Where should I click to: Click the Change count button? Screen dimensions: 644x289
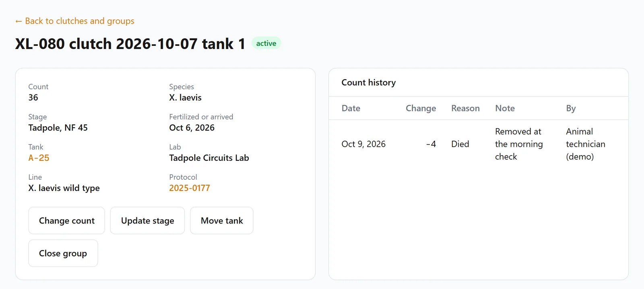coord(67,221)
